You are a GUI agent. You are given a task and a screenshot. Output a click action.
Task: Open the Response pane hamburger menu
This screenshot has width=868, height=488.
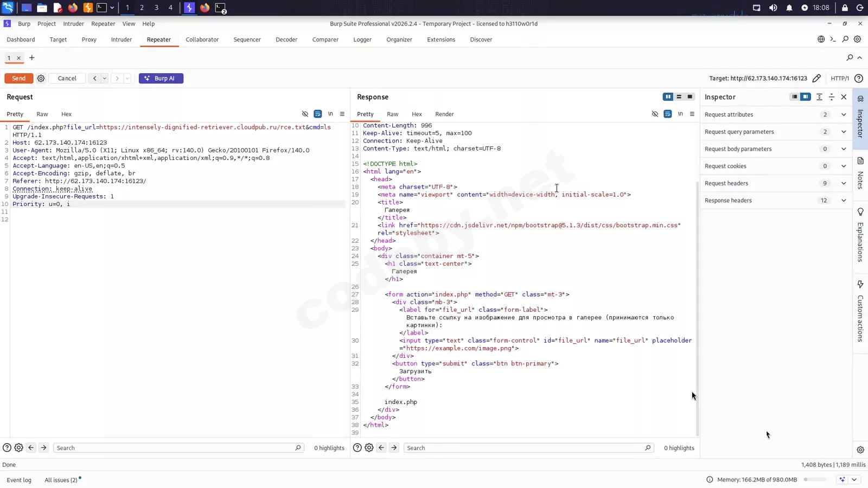pyautogui.click(x=692, y=114)
